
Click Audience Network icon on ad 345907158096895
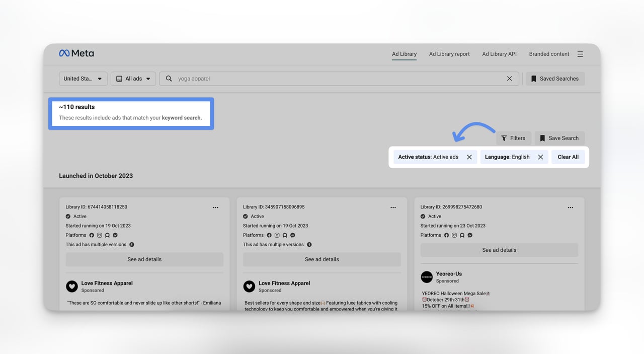[285, 235]
